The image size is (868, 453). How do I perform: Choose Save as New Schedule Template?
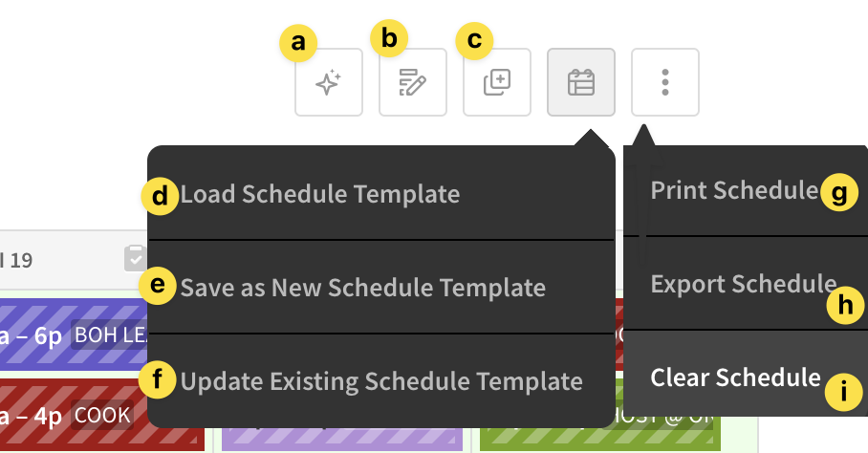click(363, 287)
